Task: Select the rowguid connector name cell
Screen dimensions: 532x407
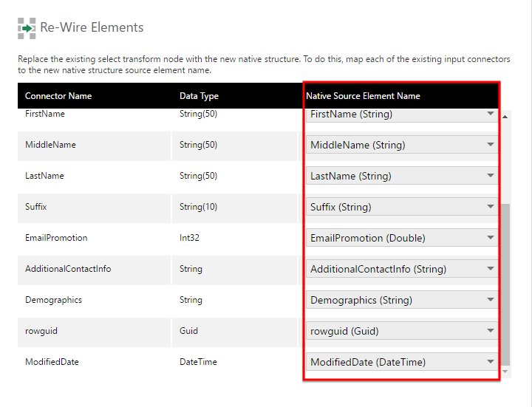Action: tap(41, 332)
